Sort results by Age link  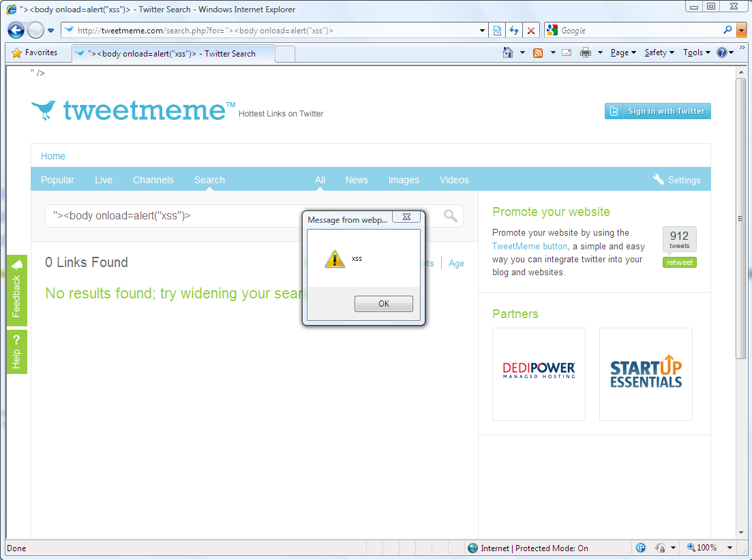pyautogui.click(x=456, y=264)
